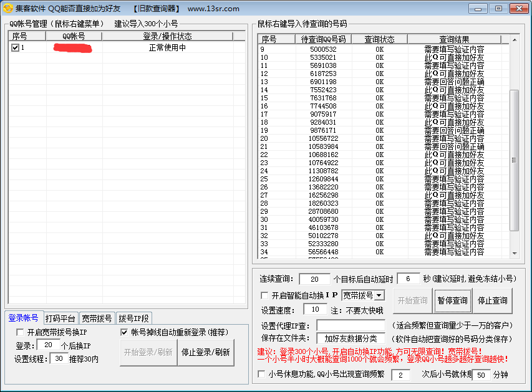Select result row with QQ 6901198
This screenshot has width=532, height=392.
pos(384,82)
